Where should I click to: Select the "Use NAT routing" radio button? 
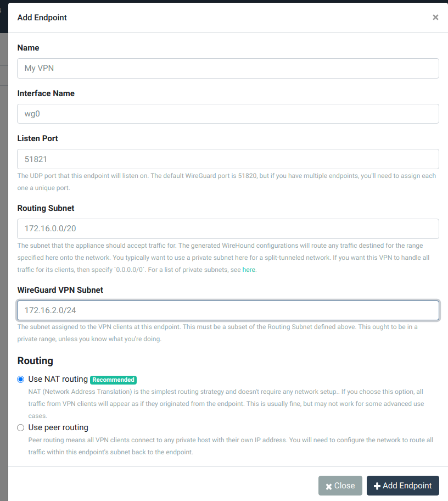(x=20, y=378)
